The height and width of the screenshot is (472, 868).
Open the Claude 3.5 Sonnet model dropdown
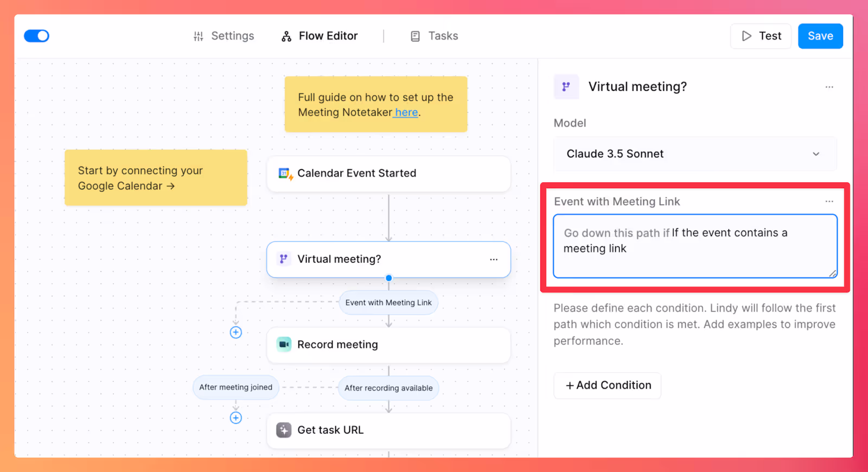(x=695, y=154)
